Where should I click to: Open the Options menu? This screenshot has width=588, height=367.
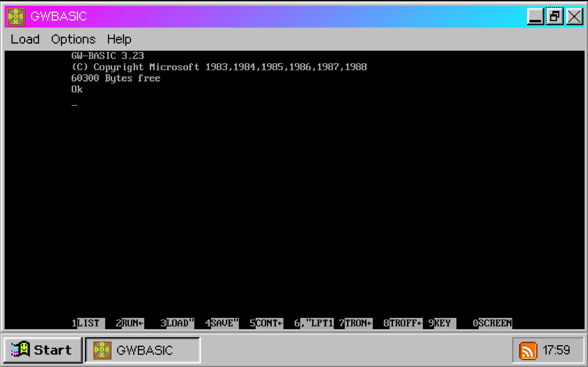(x=73, y=39)
